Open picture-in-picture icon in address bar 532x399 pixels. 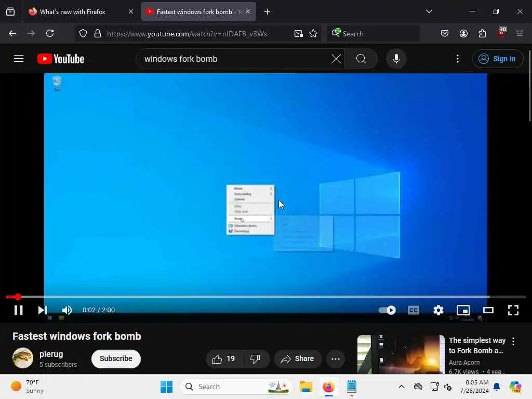tap(299, 34)
